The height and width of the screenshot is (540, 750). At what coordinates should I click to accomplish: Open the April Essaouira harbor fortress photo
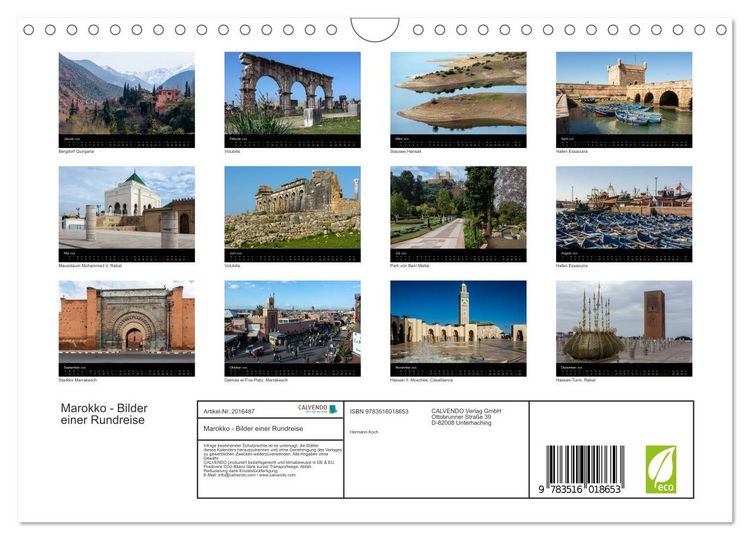pos(624,93)
